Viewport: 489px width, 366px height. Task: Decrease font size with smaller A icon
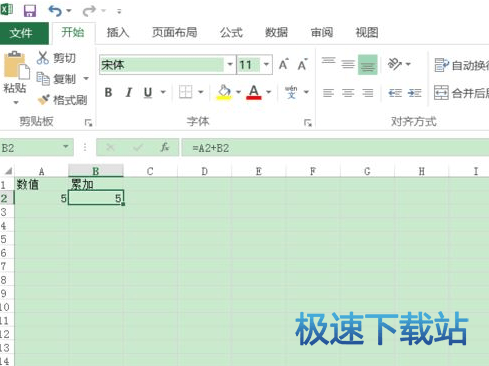pos(302,64)
